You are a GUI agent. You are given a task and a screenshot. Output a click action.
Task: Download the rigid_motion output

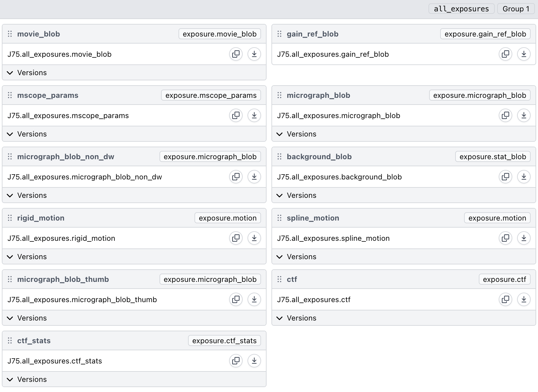tap(254, 238)
